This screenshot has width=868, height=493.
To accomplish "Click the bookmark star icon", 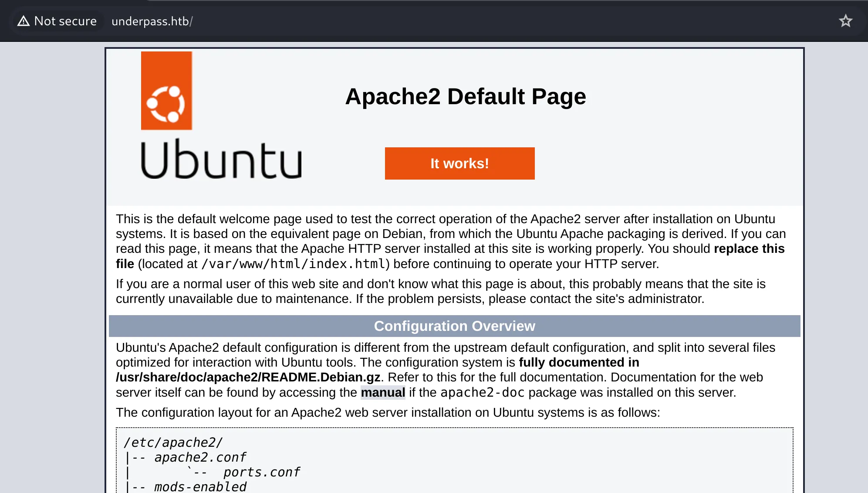I will 845,21.
